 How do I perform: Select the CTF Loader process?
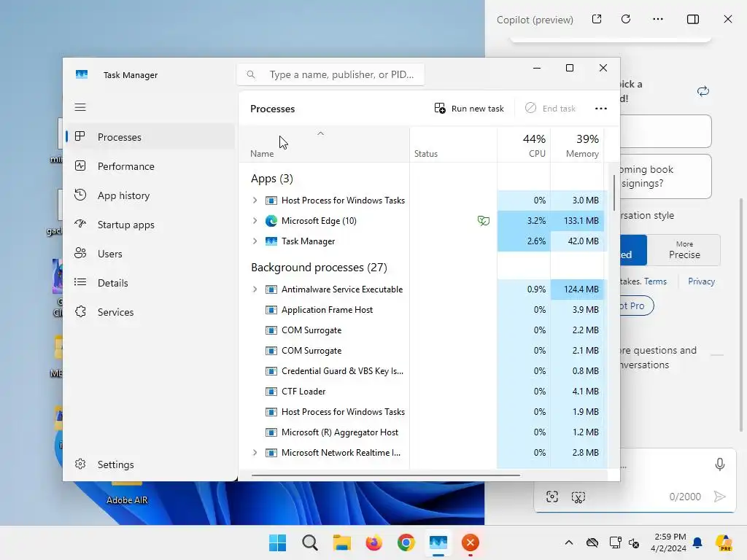coord(422,392)
